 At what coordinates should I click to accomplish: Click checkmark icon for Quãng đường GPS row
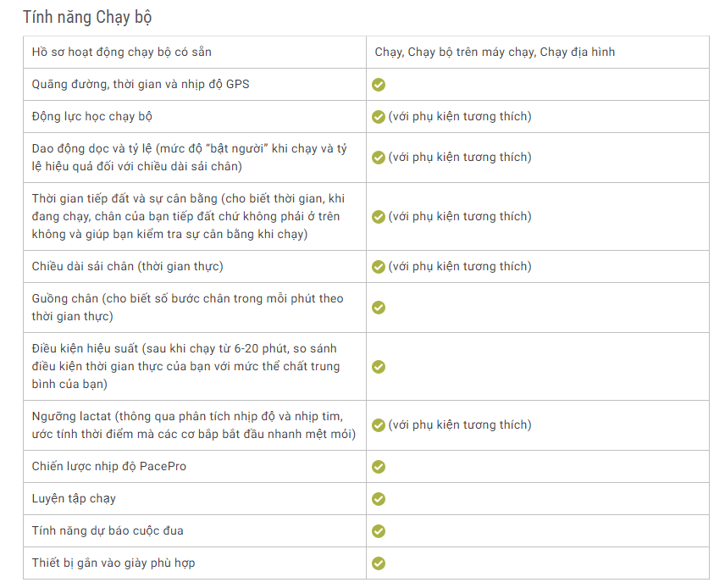pyautogui.click(x=379, y=85)
